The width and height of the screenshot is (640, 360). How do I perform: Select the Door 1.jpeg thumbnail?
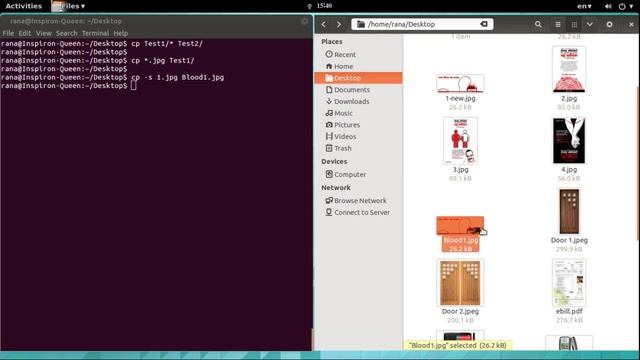[x=569, y=212]
